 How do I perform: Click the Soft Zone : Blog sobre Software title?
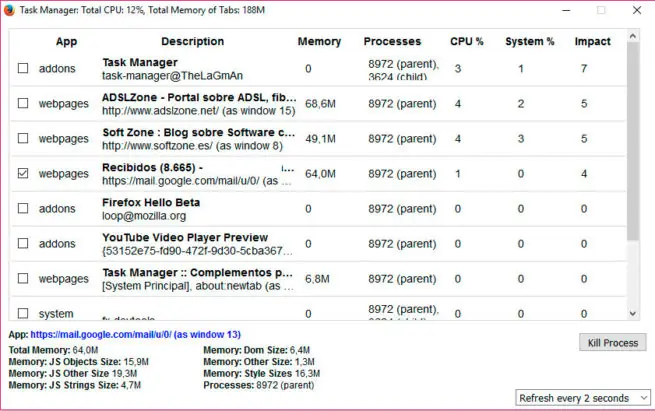point(199,132)
